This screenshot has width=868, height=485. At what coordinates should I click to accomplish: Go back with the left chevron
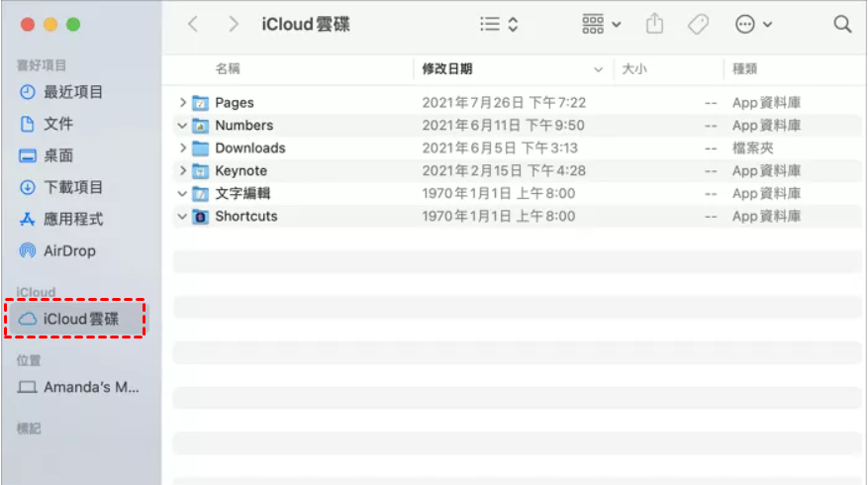click(x=193, y=24)
